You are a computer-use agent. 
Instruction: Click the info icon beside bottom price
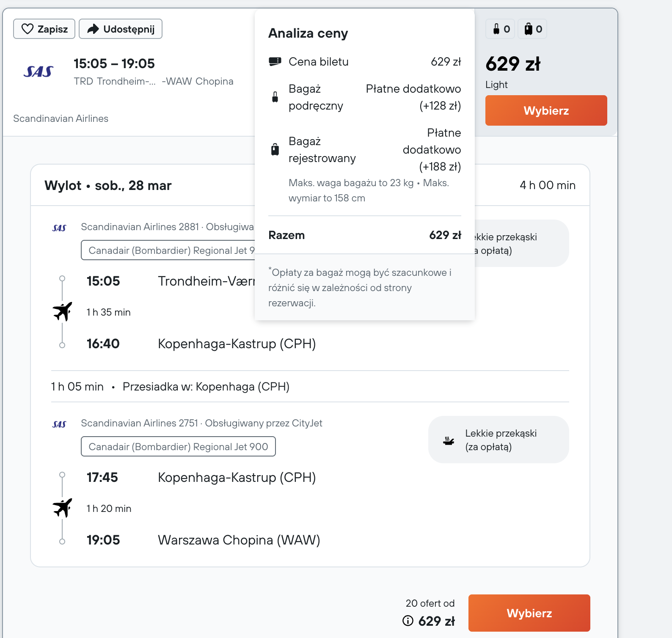pos(408,621)
